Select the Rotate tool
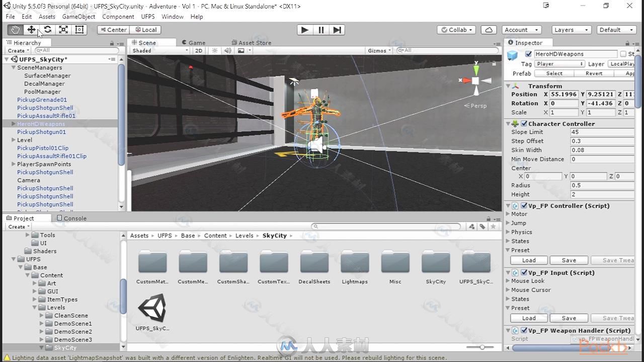Screen dimensions: 644x362 (47, 30)
